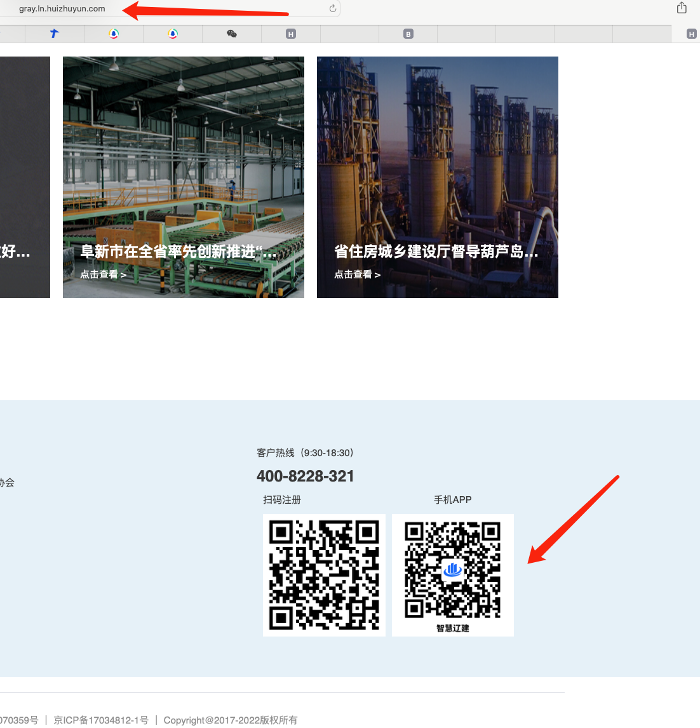Click the reload page icon in address bar

point(332,8)
